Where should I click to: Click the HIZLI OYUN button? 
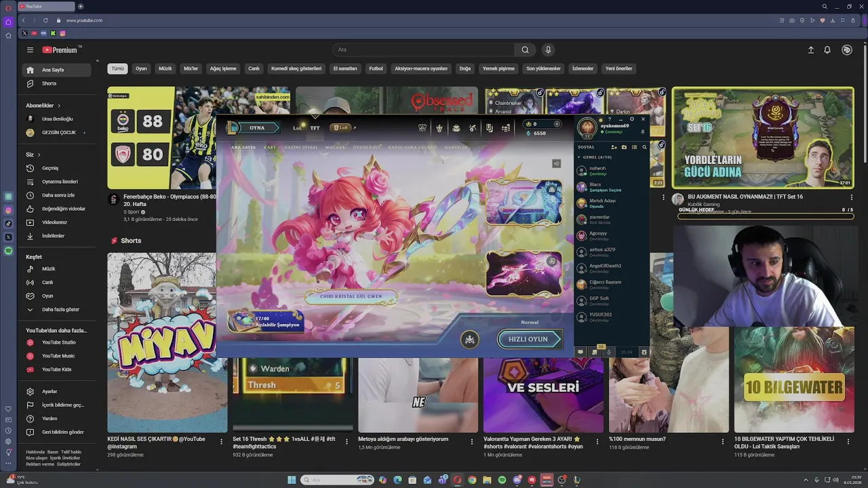(530, 339)
